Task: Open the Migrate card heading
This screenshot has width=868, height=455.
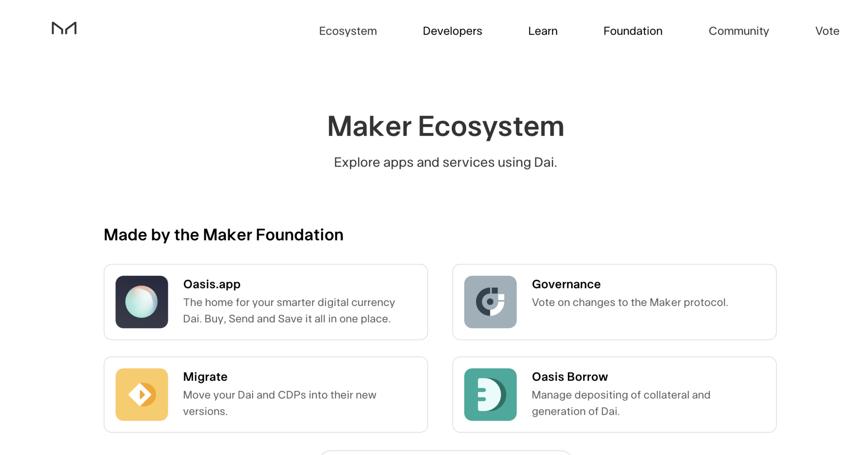Action: pyautogui.click(x=205, y=377)
